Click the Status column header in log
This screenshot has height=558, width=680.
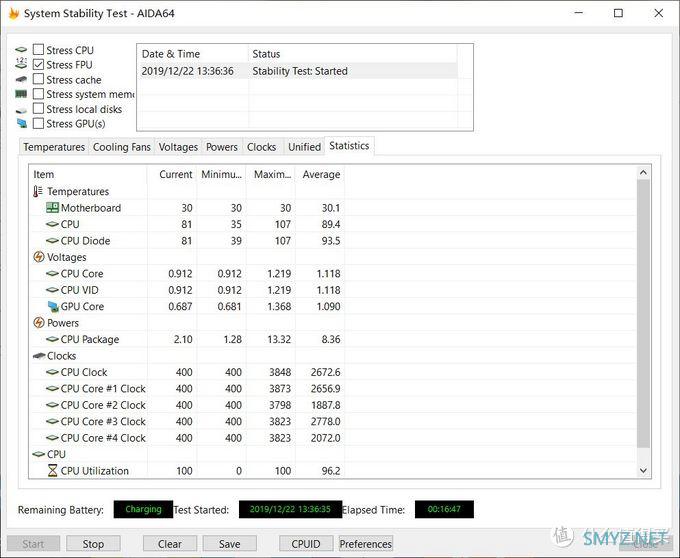coord(353,54)
